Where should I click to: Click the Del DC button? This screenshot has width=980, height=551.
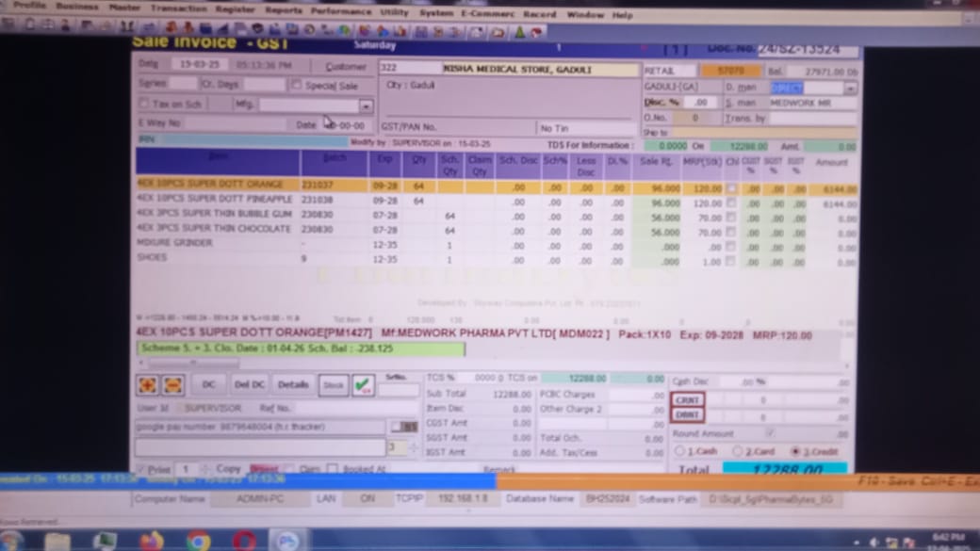click(x=249, y=385)
